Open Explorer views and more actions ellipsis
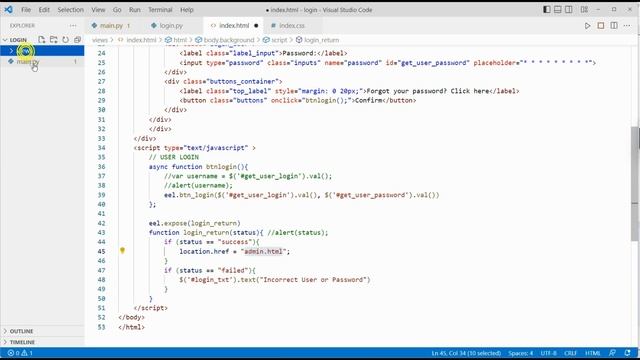This screenshot has height=360, width=640. [73, 25]
